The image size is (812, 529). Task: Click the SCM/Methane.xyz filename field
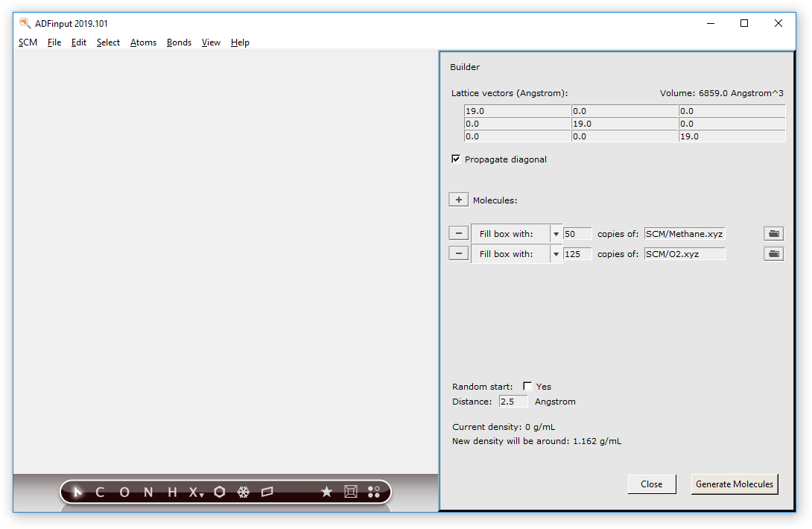(685, 234)
